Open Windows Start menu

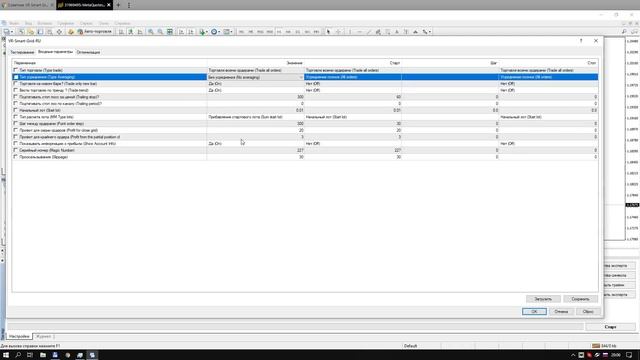(x=6, y=355)
